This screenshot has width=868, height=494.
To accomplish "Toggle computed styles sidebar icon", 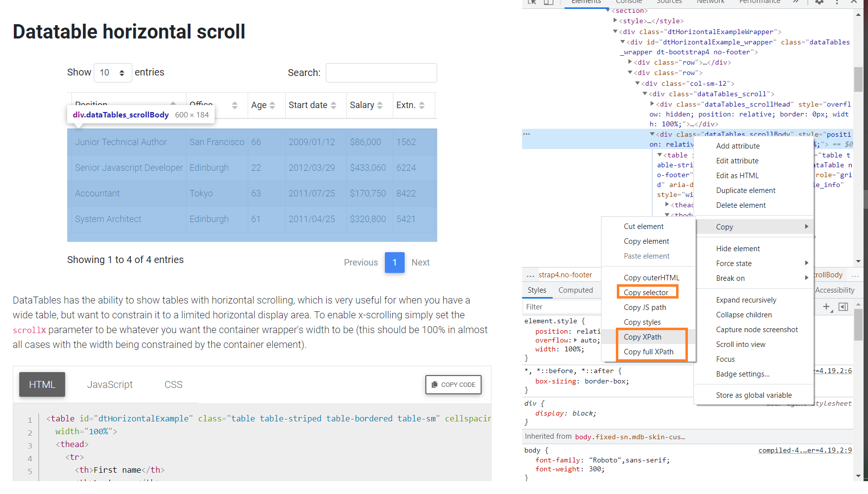I will tap(843, 307).
